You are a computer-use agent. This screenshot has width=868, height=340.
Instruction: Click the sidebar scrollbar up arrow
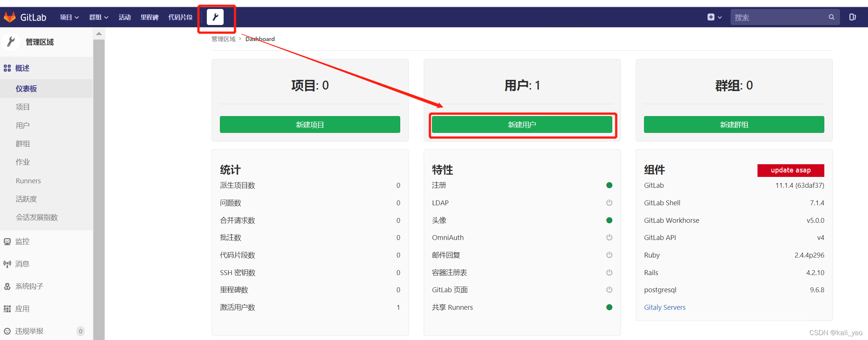pyautogui.click(x=99, y=34)
